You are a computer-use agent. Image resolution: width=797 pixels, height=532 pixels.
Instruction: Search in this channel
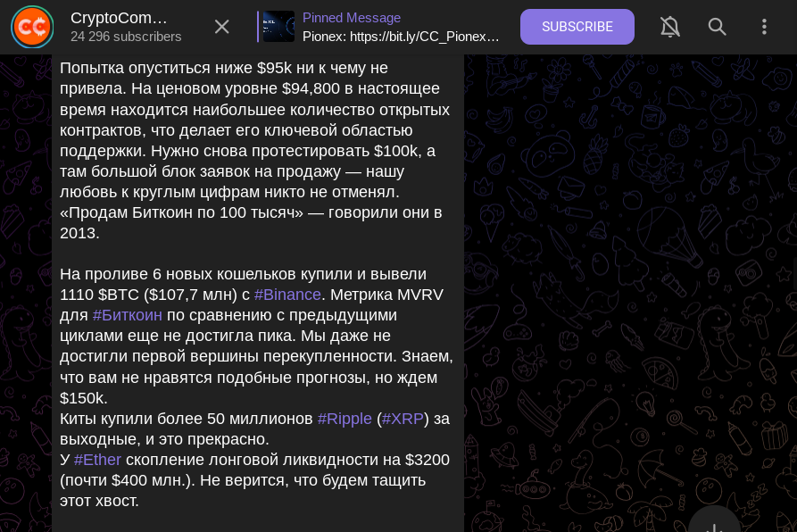click(x=718, y=27)
